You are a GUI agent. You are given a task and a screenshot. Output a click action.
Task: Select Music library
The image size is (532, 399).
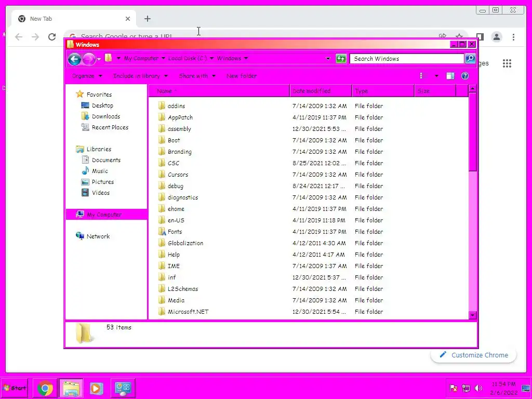[100, 171]
